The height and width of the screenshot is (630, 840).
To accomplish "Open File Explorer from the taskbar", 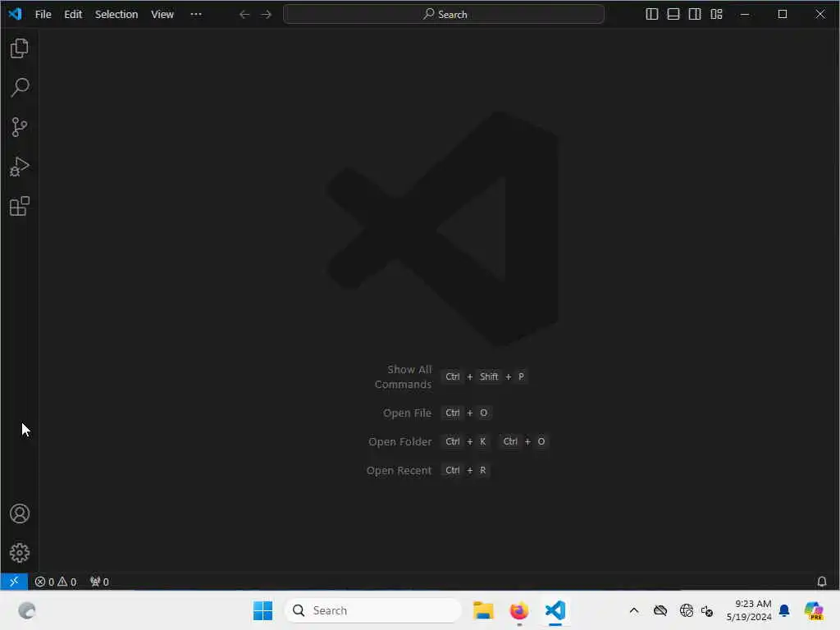I will click(x=483, y=610).
